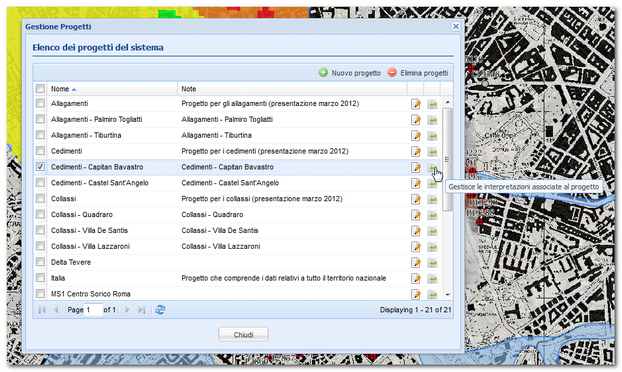The width and height of the screenshot is (622, 372).
Task: Uncheck Cedimenti - Capitan Bavastro checkbox
Action: (40, 167)
